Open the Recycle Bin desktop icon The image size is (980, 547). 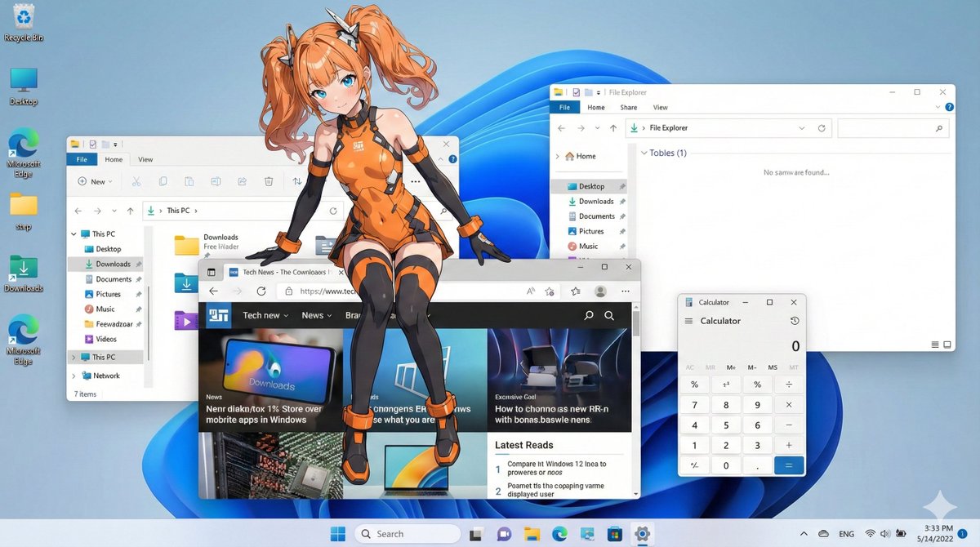[23, 23]
